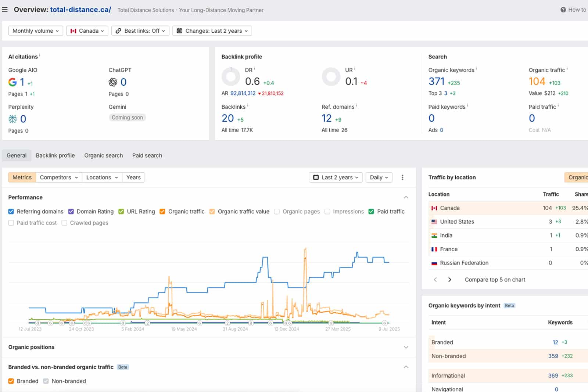This screenshot has height=392, width=588.
Task: Open the total-distance.ca domain link
Action: [x=80, y=10]
